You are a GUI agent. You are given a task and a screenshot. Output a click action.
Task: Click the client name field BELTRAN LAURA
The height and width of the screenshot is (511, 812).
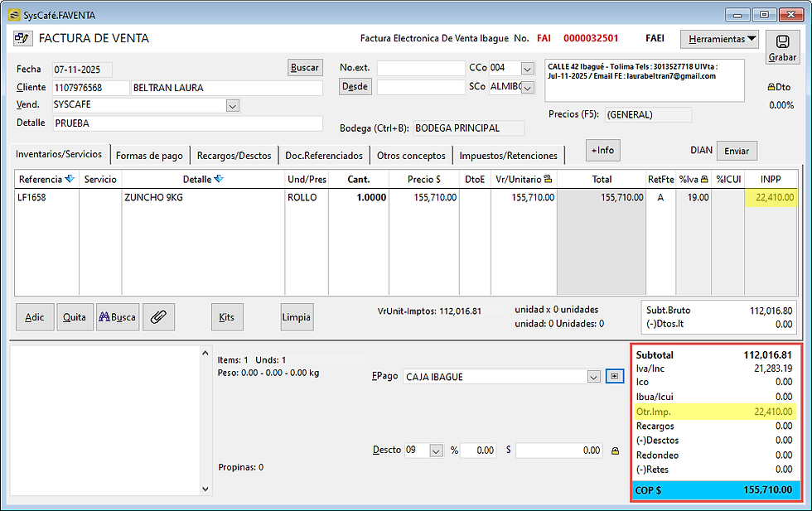pyautogui.click(x=226, y=88)
